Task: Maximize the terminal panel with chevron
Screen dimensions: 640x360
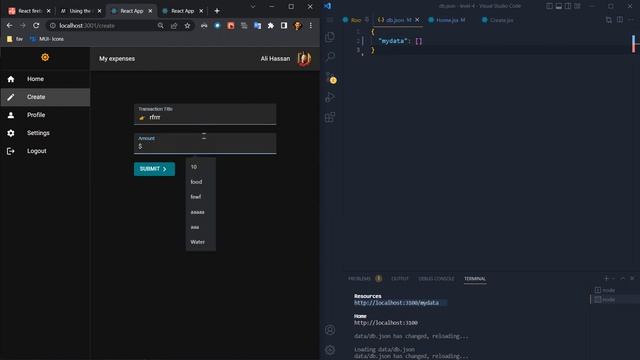Action: (622, 278)
